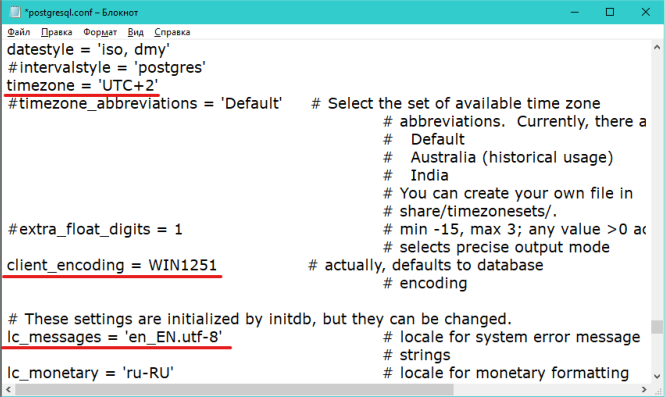Open the Вид menu
Image resolution: width=665 pixels, height=397 pixels.
136,32
